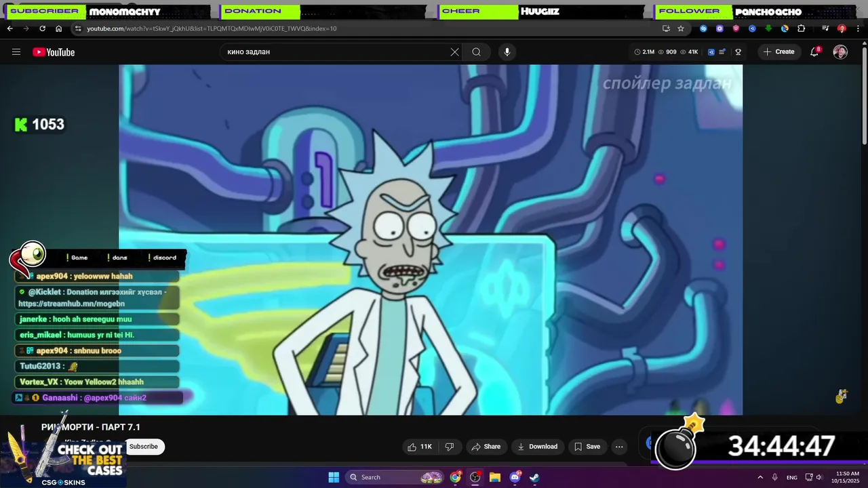Open the YouTube hamburger guide menu
Image resolution: width=868 pixels, height=488 pixels.
16,52
